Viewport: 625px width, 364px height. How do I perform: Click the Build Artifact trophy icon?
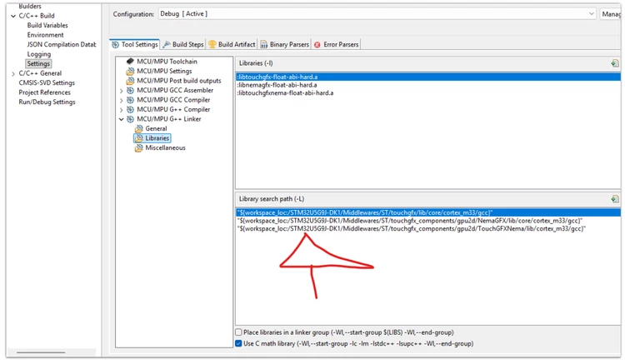click(212, 45)
